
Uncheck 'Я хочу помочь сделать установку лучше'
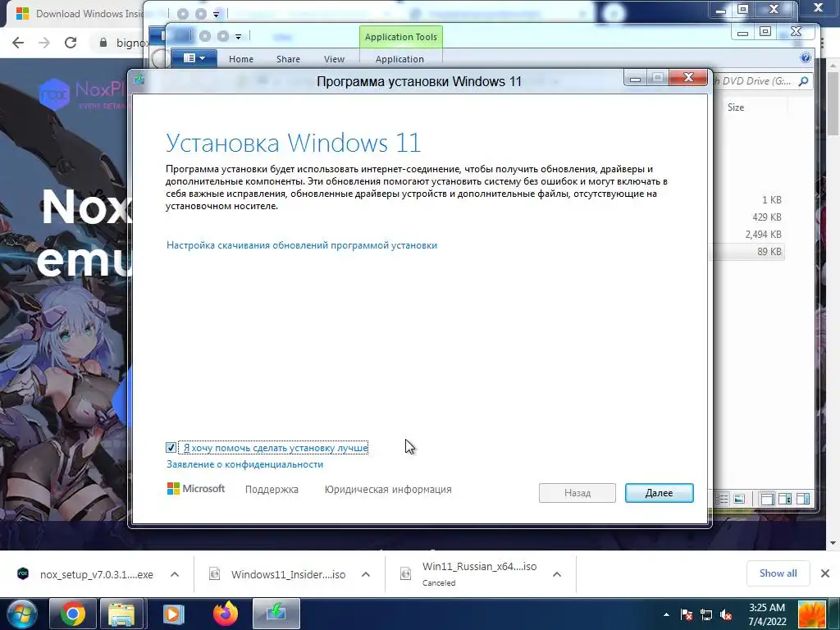tap(171, 447)
